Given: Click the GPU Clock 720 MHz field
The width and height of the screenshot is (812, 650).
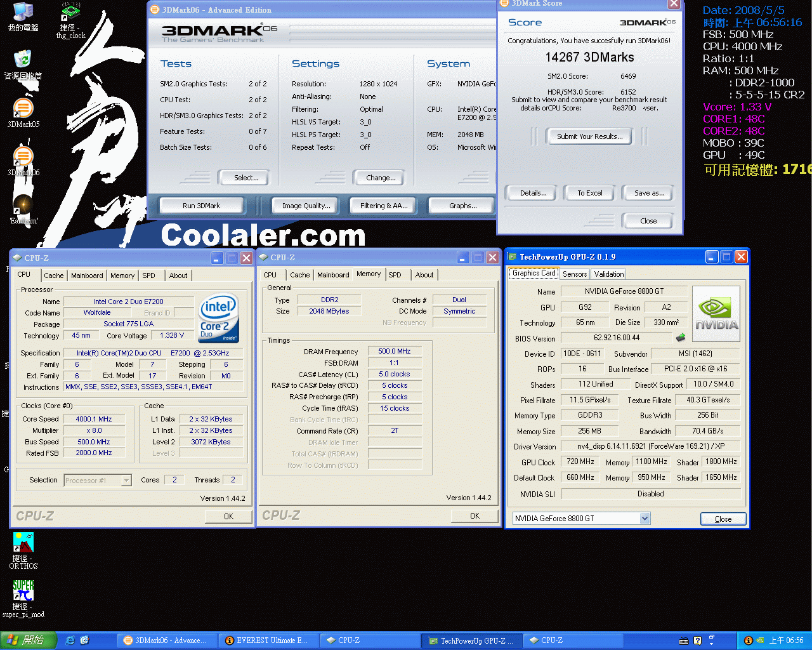Looking at the screenshot, I should coord(580,462).
